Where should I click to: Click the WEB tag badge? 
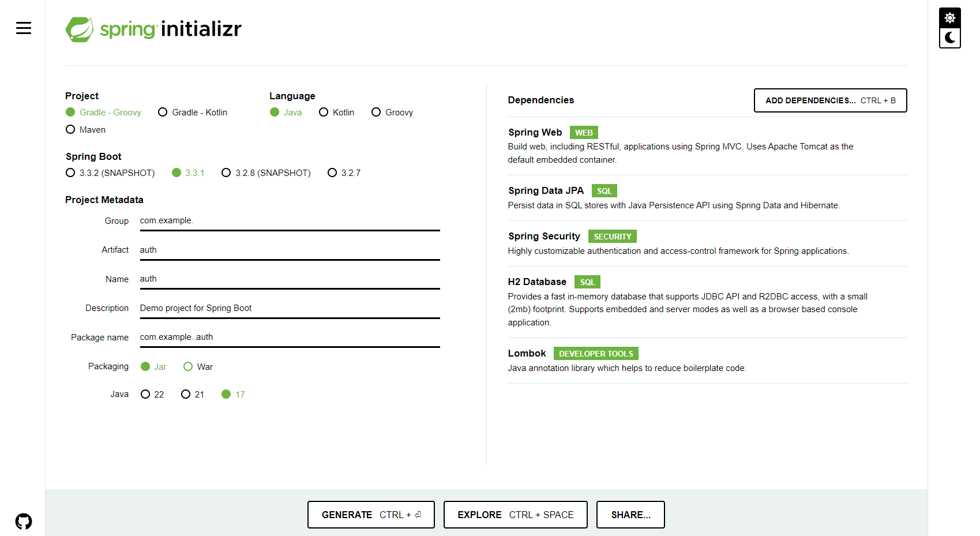[x=584, y=133]
